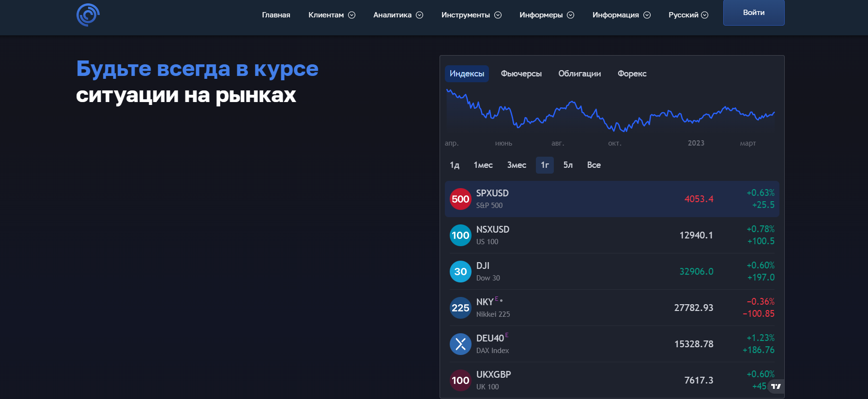
Task: Set chart range to 1мес
Action: click(x=483, y=165)
